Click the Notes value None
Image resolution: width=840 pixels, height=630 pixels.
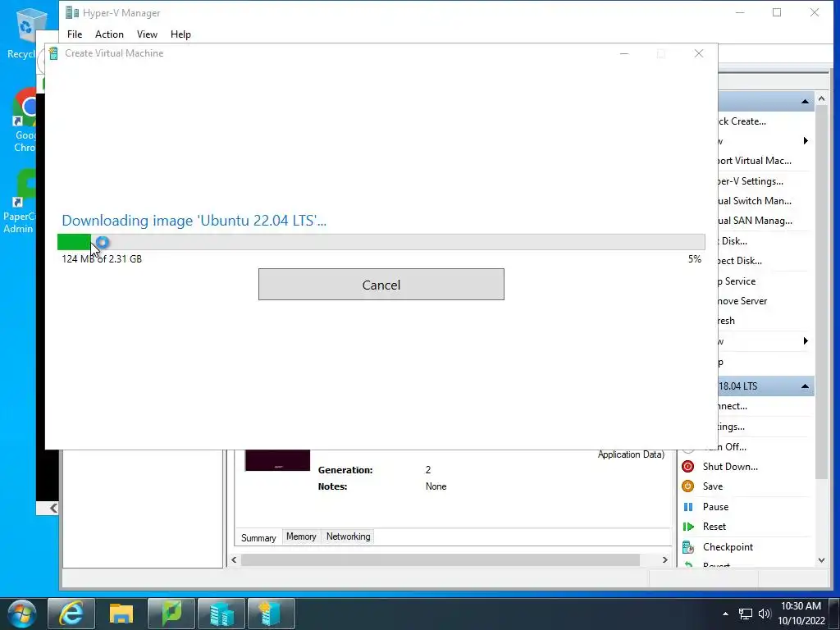[x=436, y=486]
